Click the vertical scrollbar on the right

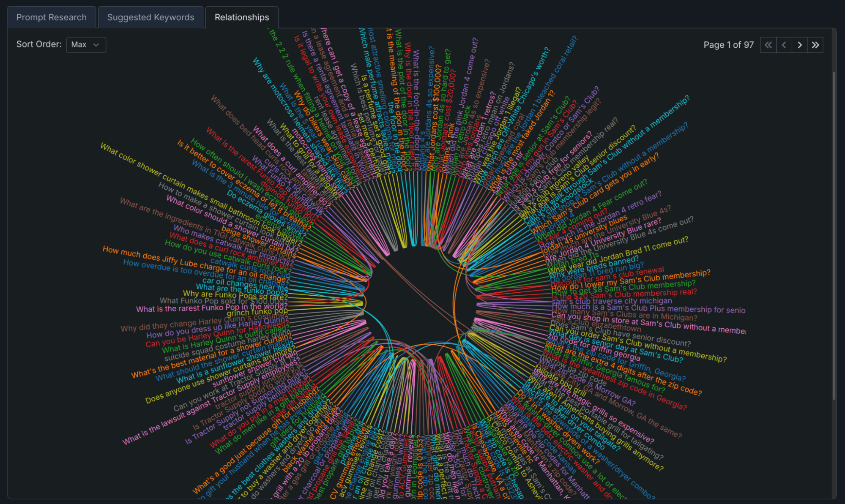click(834, 237)
